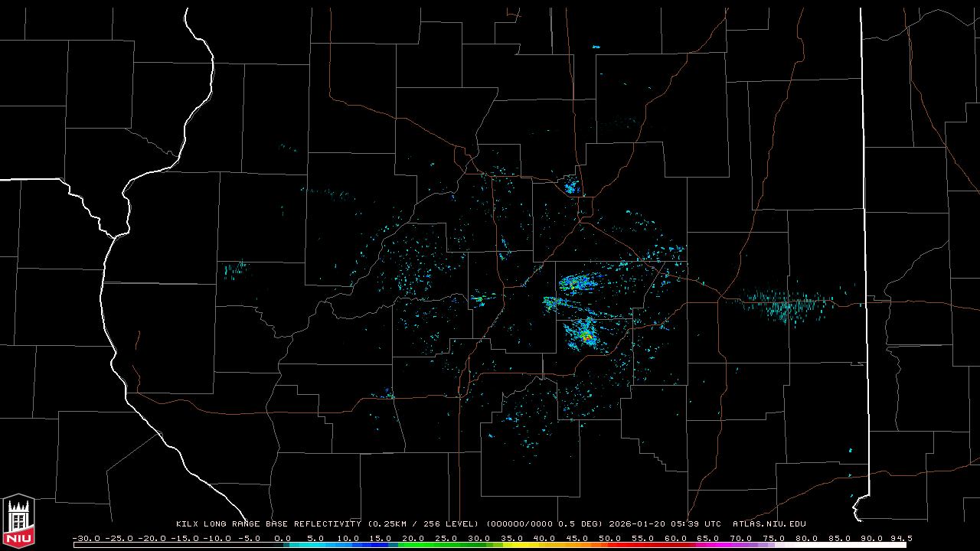
Task: Click the 55.0 scale label
Action: click(x=642, y=539)
